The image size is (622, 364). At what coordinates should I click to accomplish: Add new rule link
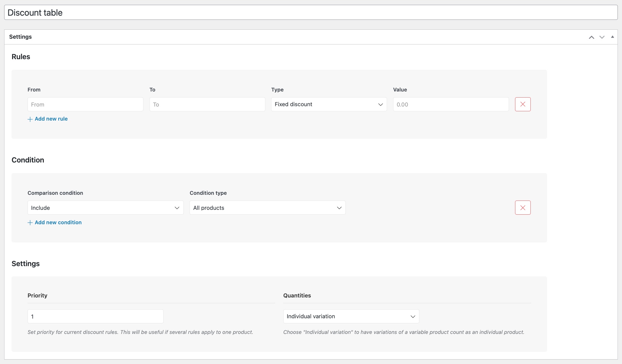pos(51,119)
